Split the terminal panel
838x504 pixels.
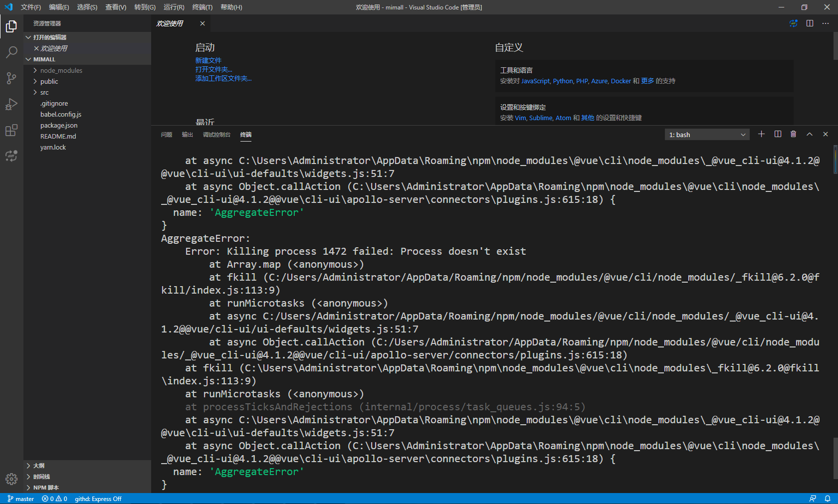[x=778, y=134]
